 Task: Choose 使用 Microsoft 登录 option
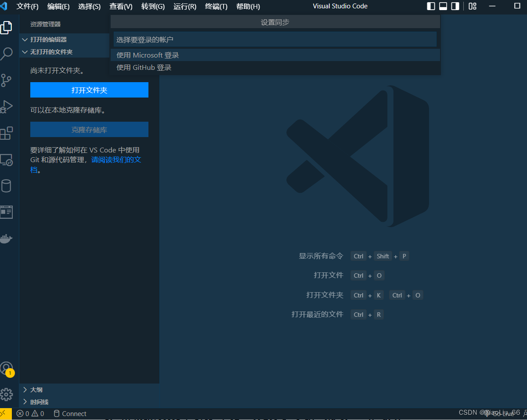[x=275, y=55]
